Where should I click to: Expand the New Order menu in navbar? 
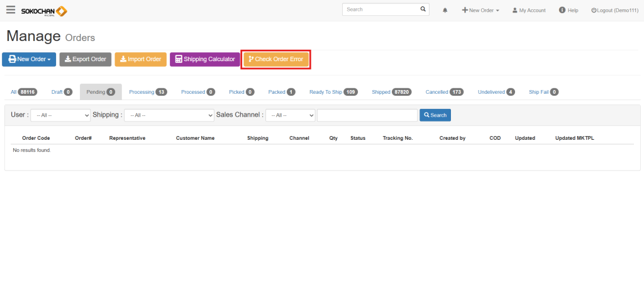coord(480,11)
